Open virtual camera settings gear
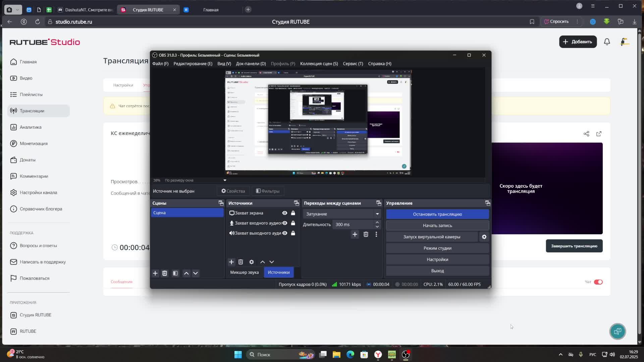This screenshot has height=362, width=644. (x=484, y=237)
